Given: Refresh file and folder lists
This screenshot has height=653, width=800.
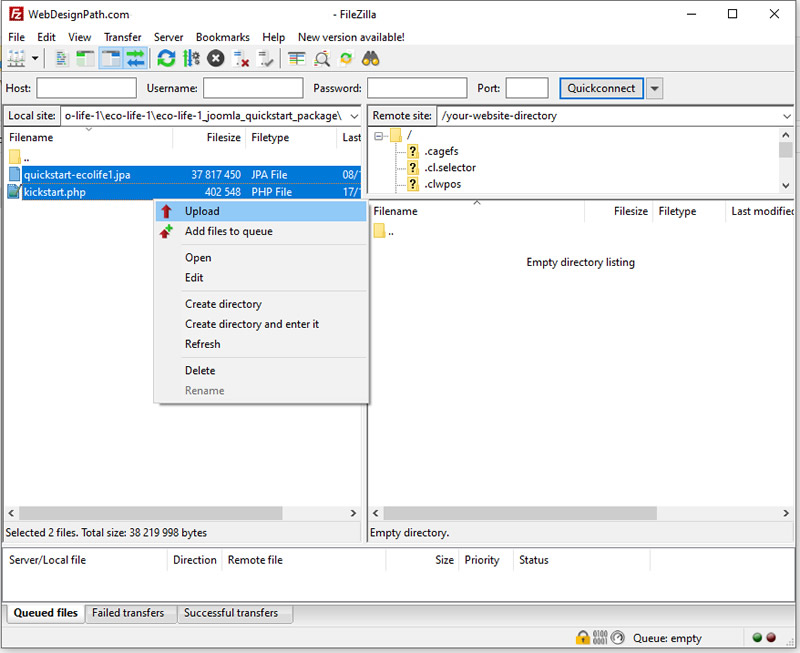Looking at the screenshot, I should point(166,59).
